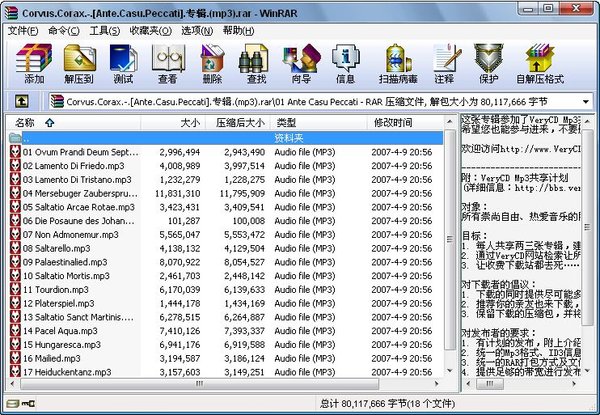Open the 注释 (Comment) tool
The image size is (600, 415).
445,63
